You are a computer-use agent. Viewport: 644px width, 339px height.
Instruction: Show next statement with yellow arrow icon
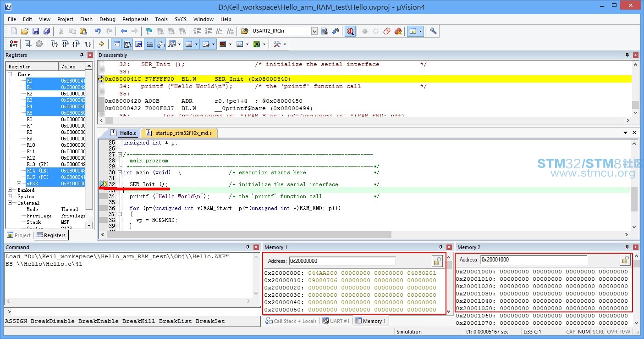(x=102, y=44)
